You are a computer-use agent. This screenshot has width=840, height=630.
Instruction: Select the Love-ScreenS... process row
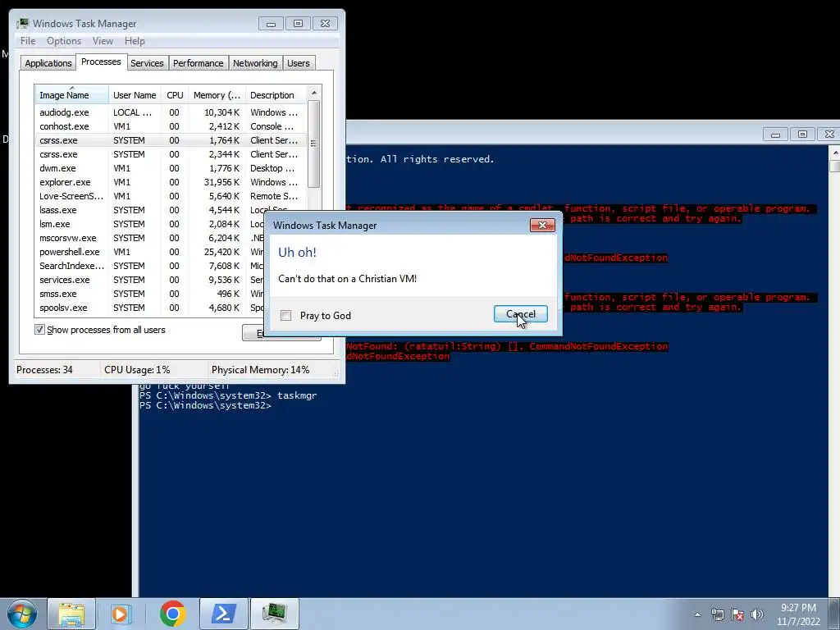click(x=171, y=196)
